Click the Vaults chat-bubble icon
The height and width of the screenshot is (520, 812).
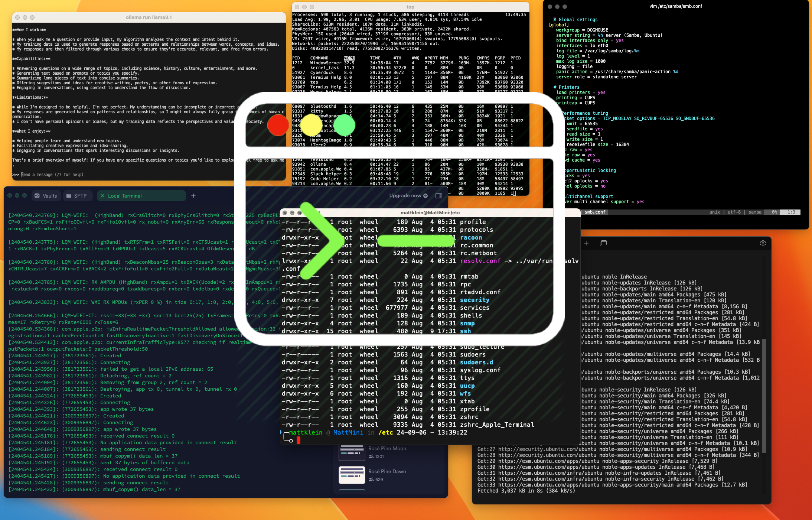pos(37,196)
